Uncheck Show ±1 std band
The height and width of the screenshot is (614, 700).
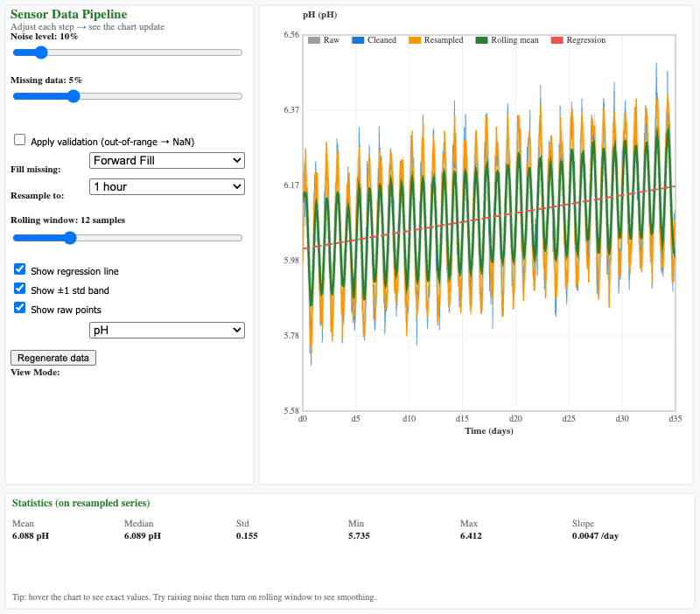click(19, 289)
